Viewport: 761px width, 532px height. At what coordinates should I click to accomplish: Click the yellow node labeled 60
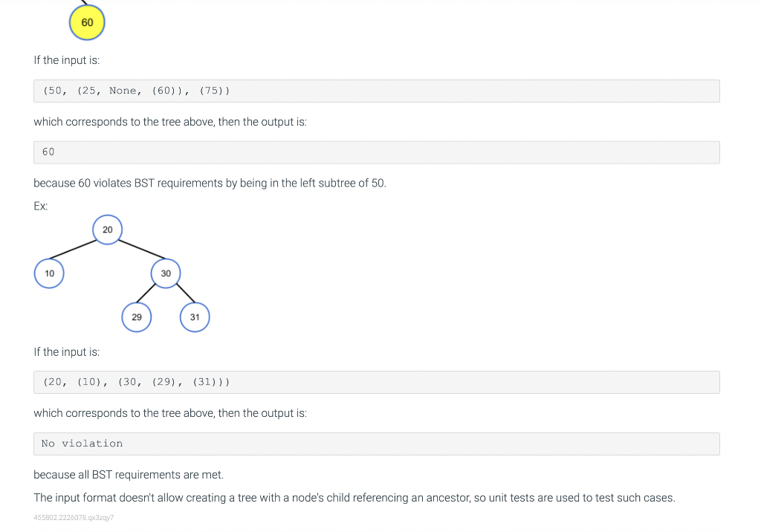(x=87, y=22)
